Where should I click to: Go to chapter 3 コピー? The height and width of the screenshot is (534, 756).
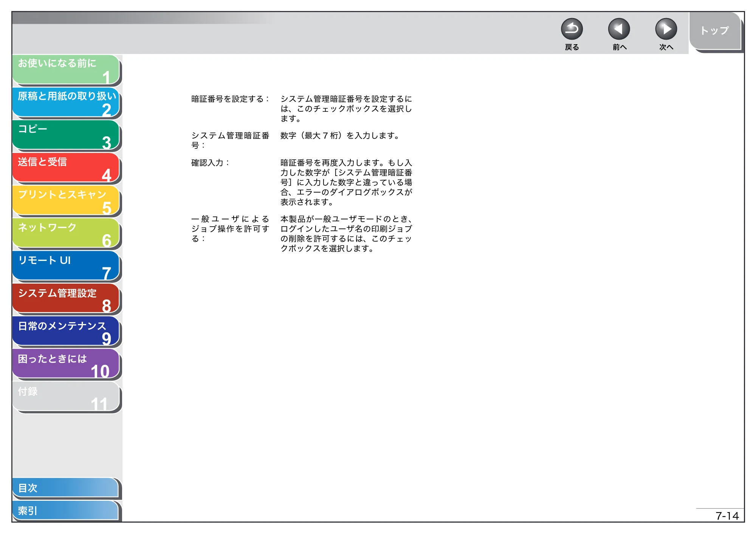pos(66,135)
